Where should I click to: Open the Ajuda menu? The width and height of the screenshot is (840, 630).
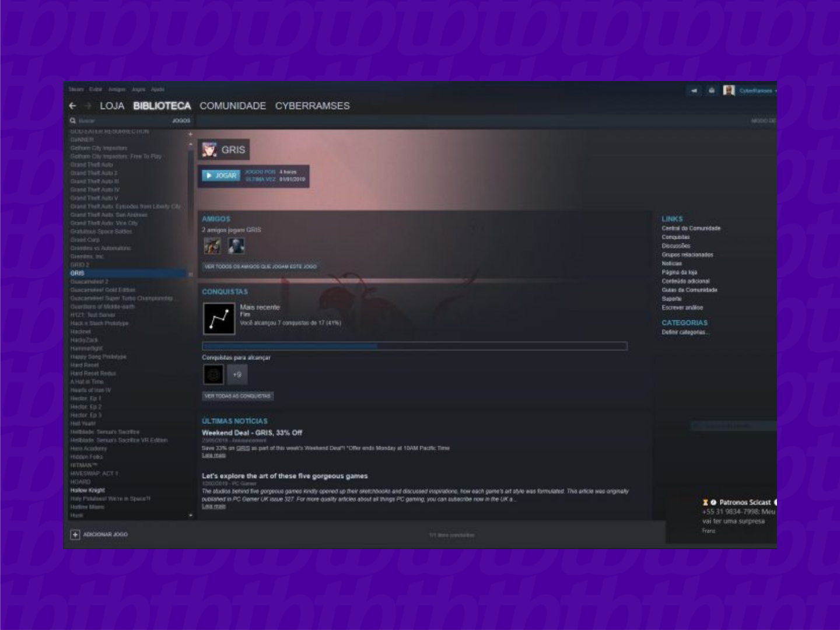157,89
